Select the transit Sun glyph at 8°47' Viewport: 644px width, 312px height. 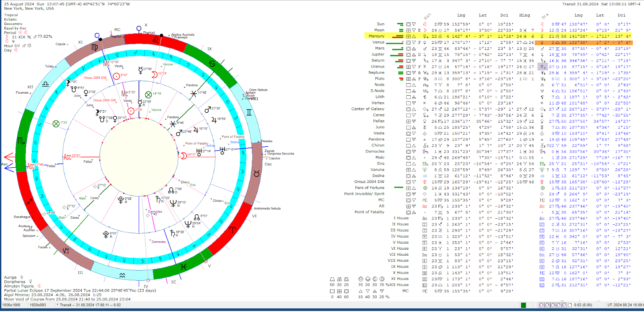tap(116, 76)
